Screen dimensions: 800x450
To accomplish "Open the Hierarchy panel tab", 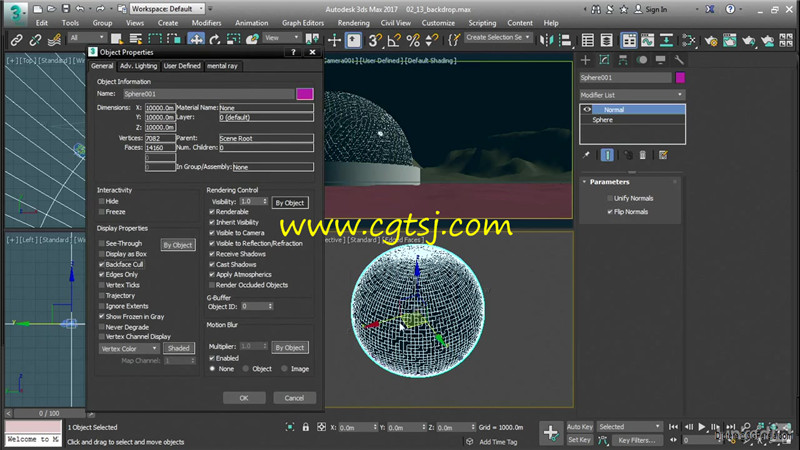I will click(x=623, y=60).
